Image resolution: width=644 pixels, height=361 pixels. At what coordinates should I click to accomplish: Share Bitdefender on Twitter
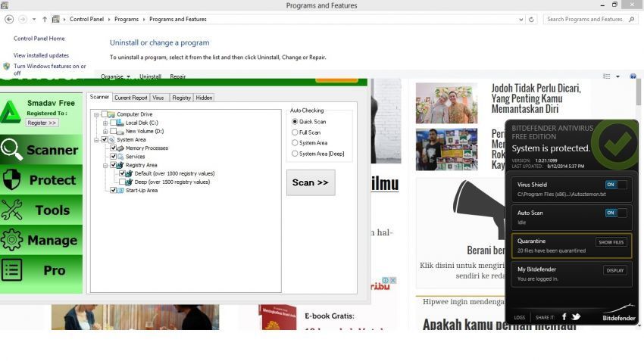click(x=576, y=316)
